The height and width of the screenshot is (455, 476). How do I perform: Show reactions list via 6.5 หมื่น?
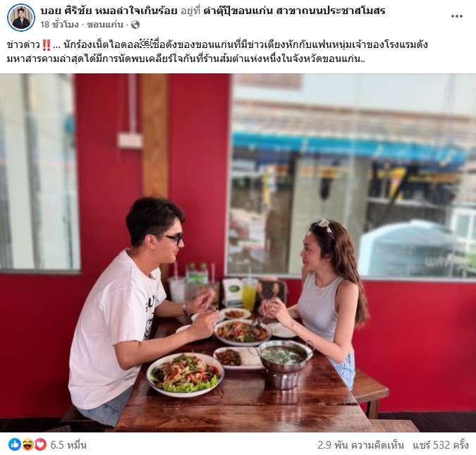68,445
